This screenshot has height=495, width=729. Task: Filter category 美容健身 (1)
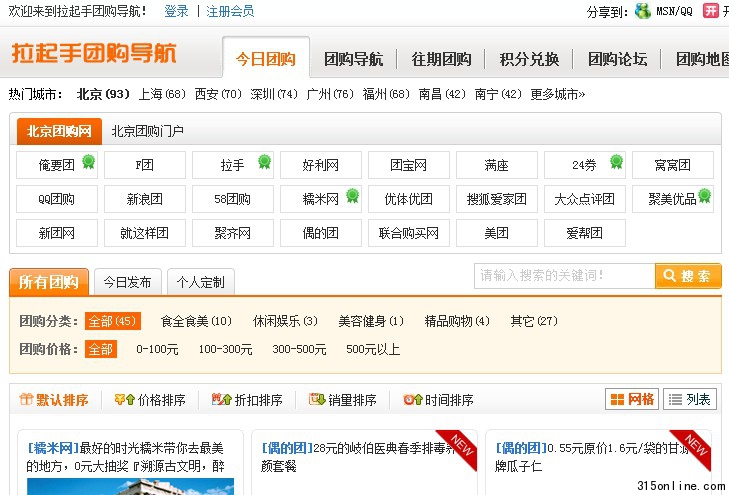(x=371, y=321)
